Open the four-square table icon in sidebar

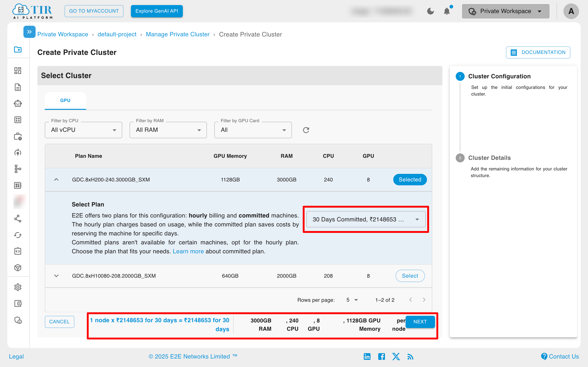coord(18,120)
